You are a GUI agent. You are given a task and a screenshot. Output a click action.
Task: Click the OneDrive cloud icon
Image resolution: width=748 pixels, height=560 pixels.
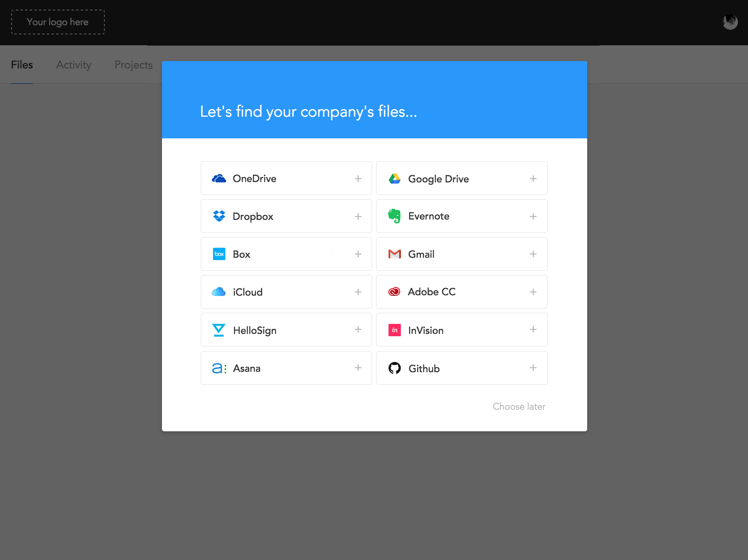point(219,179)
